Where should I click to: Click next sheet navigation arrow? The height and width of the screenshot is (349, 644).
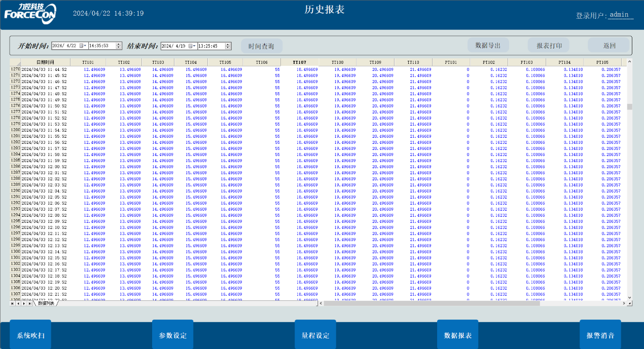pos(24,303)
